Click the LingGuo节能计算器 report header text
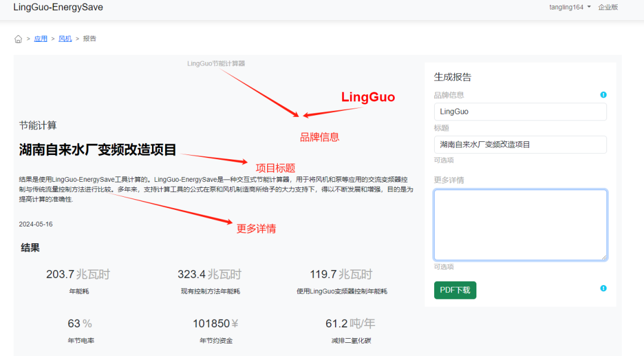Viewport: 644px width, 356px height. [216, 64]
